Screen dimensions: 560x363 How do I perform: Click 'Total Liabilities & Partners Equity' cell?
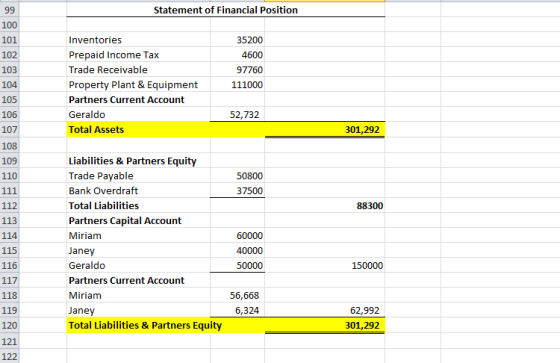[x=138, y=325]
